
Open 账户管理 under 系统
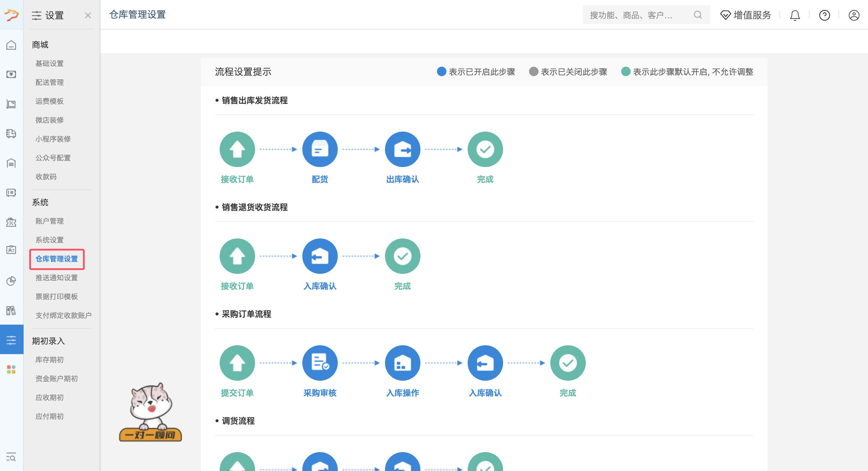coord(50,221)
